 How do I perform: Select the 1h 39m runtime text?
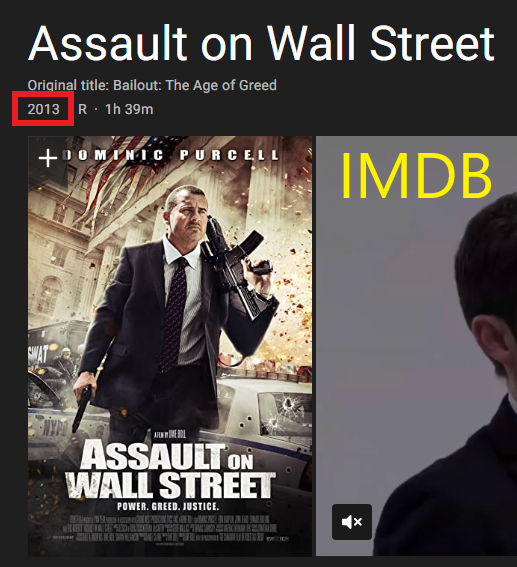point(129,109)
